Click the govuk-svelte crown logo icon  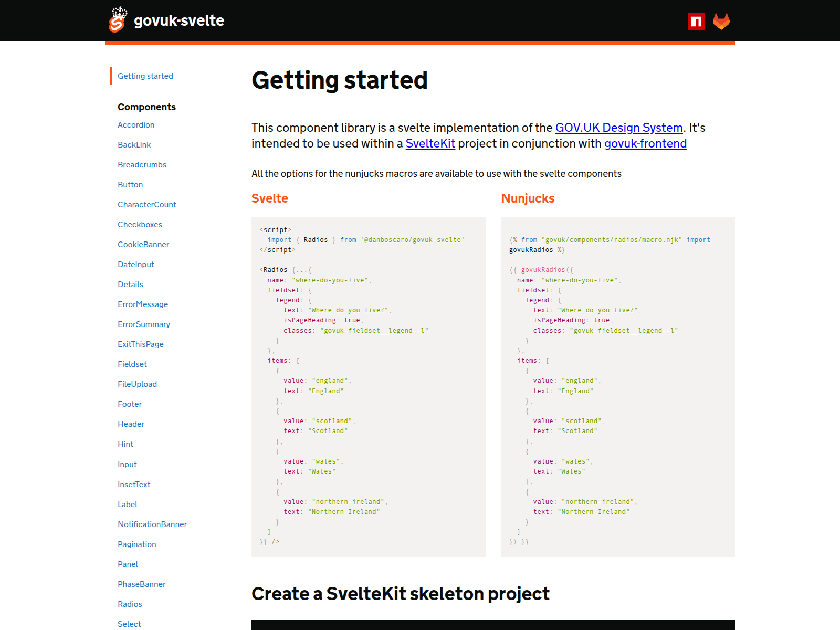(x=118, y=20)
